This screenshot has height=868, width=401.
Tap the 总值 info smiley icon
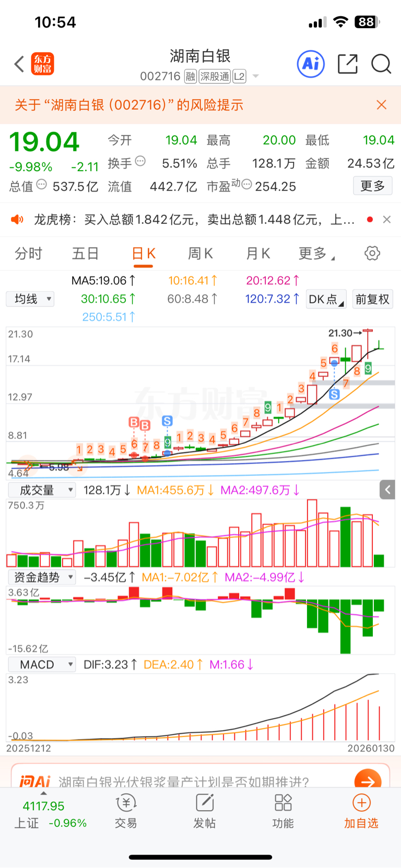pyautogui.click(x=42, y=184)
